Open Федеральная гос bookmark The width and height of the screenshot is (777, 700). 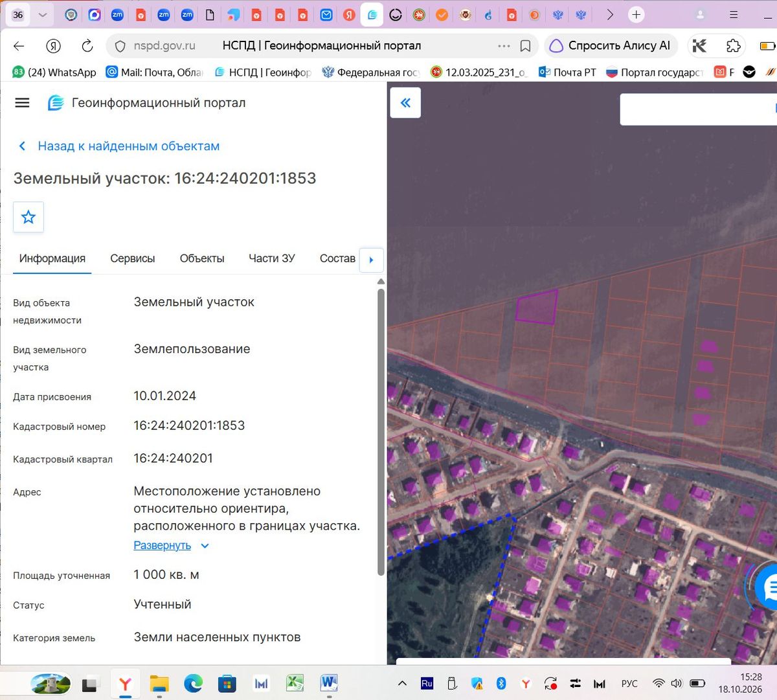371,72
